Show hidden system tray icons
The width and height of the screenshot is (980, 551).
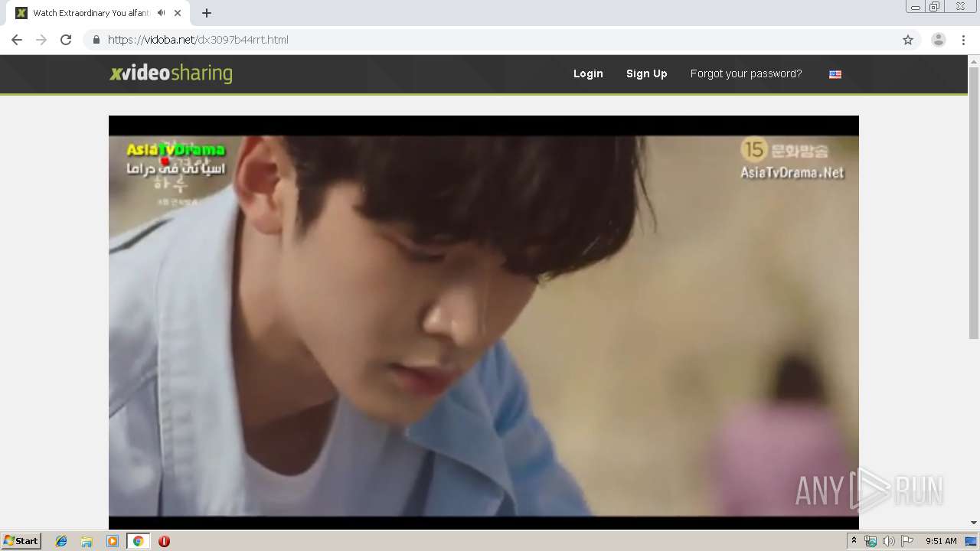point(854,541)
